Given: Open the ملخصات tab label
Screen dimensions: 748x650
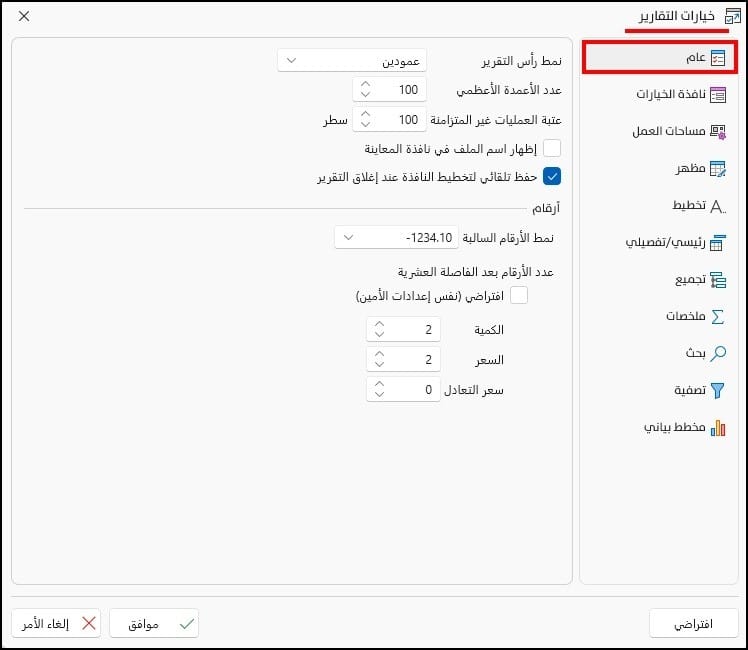Looking at the screenshot, I should (x=686, y=316).
